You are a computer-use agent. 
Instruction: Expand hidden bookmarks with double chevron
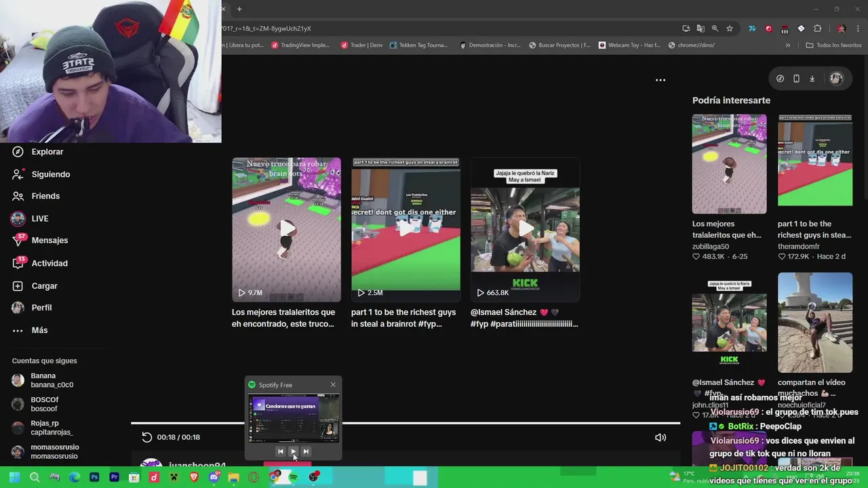click(x=787, y=45)
